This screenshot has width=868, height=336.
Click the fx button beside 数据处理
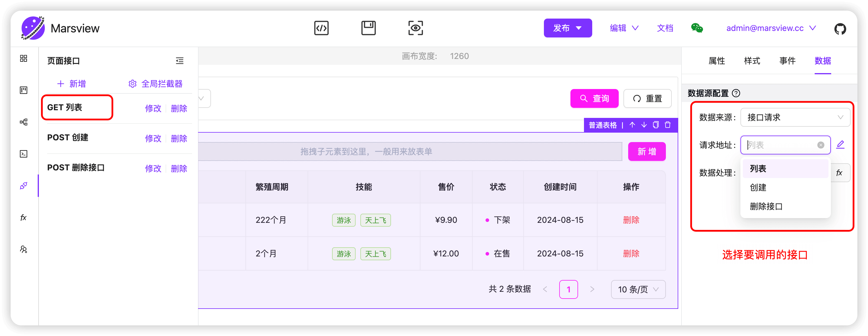(x=839, y=172)
